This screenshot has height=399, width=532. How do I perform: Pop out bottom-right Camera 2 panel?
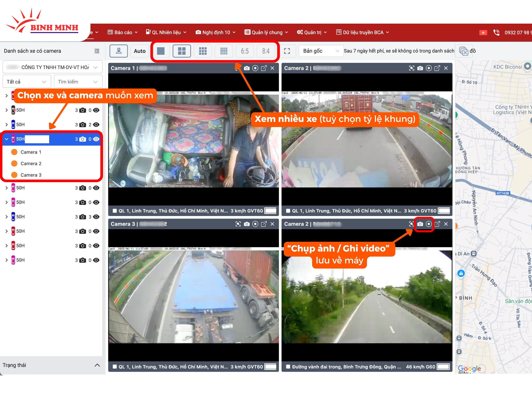[437, 224]
